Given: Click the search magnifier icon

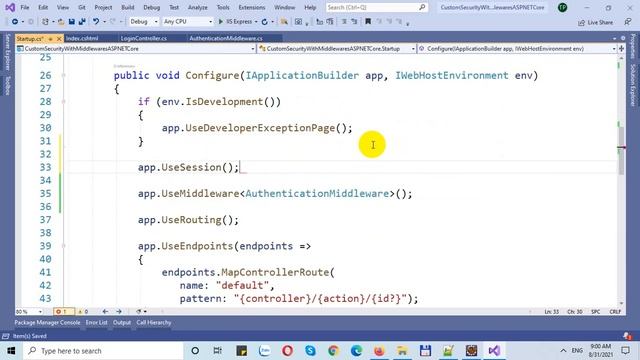Looking at the screenshot, I should 422,7.
